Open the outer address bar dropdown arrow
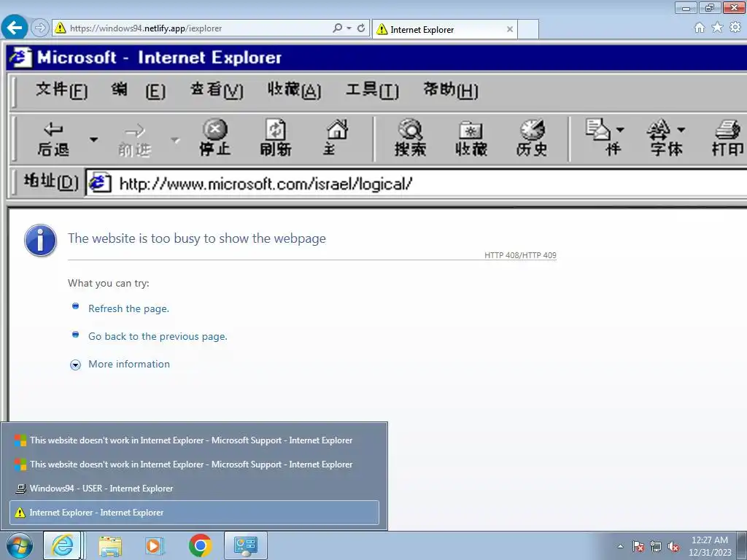 click(x=349, y=28)
